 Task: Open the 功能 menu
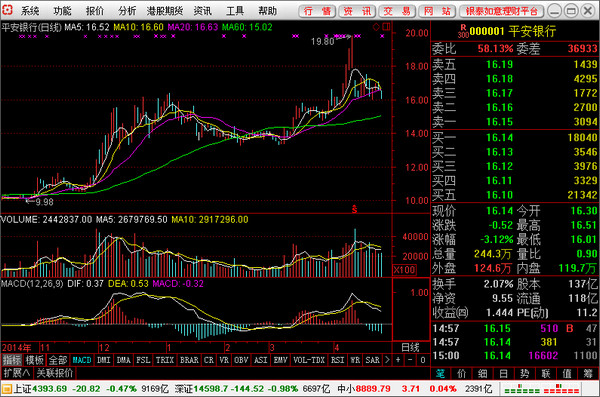62,11
